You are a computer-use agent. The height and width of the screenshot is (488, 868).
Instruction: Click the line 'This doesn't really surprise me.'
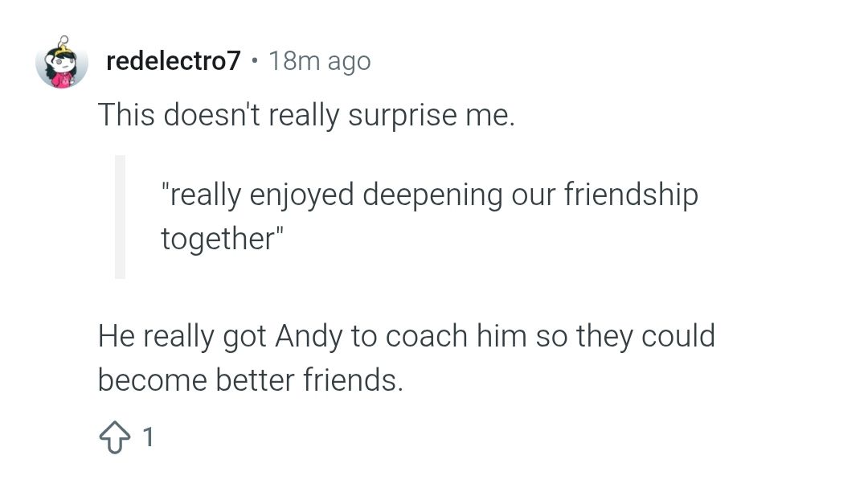[306, 115]
